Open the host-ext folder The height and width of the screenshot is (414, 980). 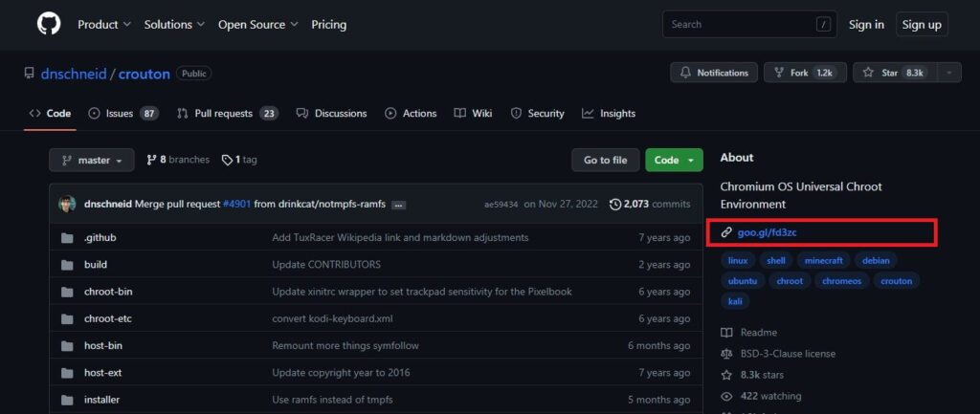click(103, 373)
